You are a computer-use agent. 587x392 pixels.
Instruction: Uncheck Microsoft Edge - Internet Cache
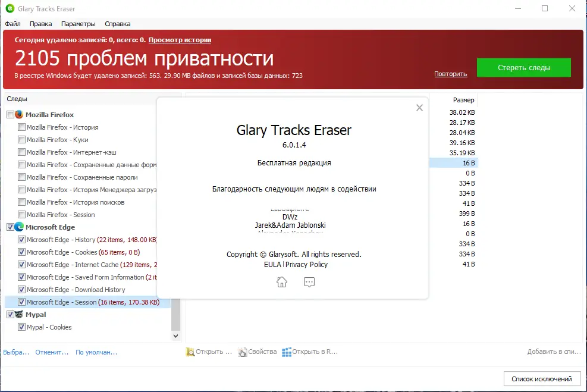[x=22, y=264]
